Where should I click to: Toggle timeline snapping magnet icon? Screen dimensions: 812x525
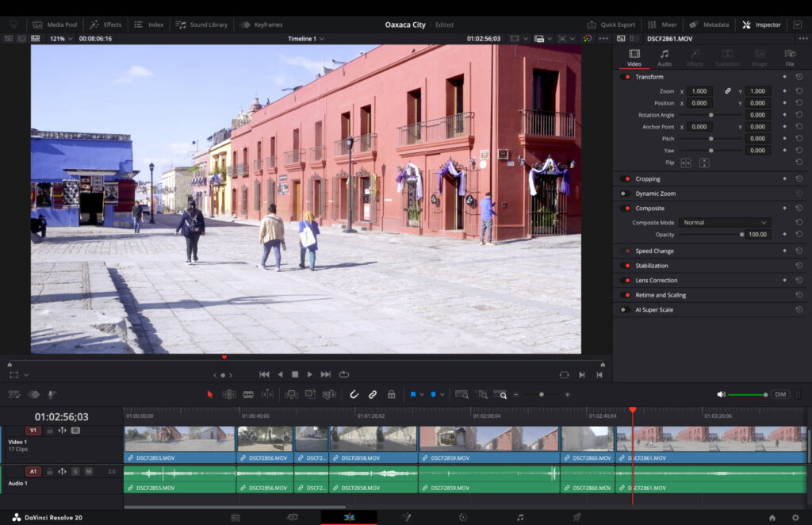click(354, 394)
